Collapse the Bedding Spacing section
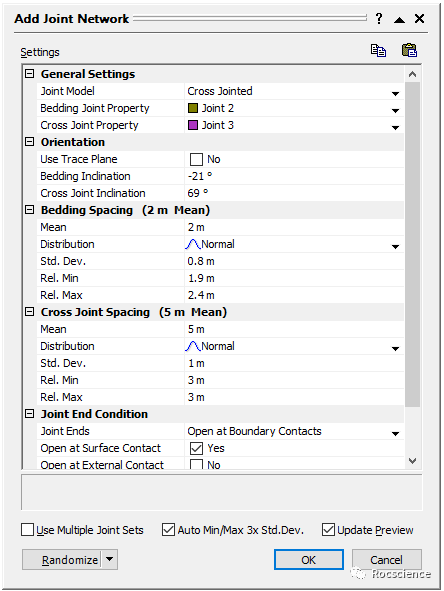The height and width of the screenshot is (591, 444). 29,210
